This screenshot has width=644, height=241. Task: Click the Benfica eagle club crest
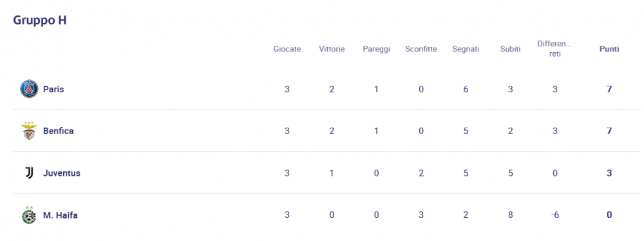[x=29, y=131]
